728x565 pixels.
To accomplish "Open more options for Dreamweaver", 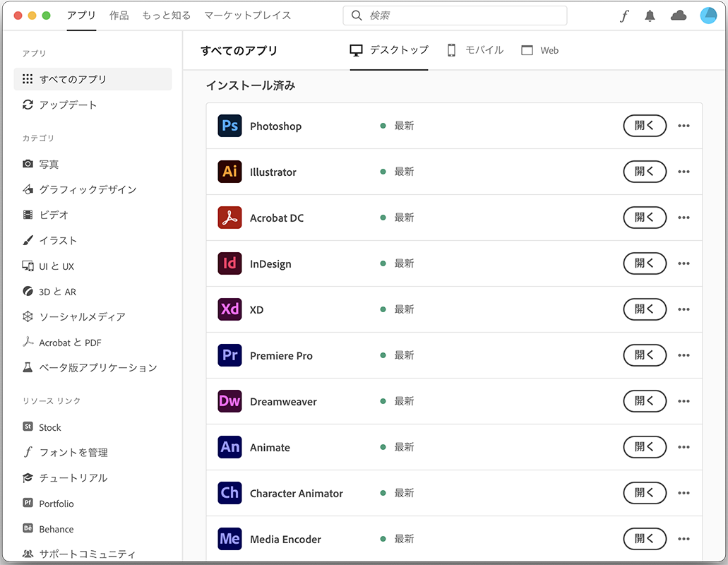I will coord(684,402).
